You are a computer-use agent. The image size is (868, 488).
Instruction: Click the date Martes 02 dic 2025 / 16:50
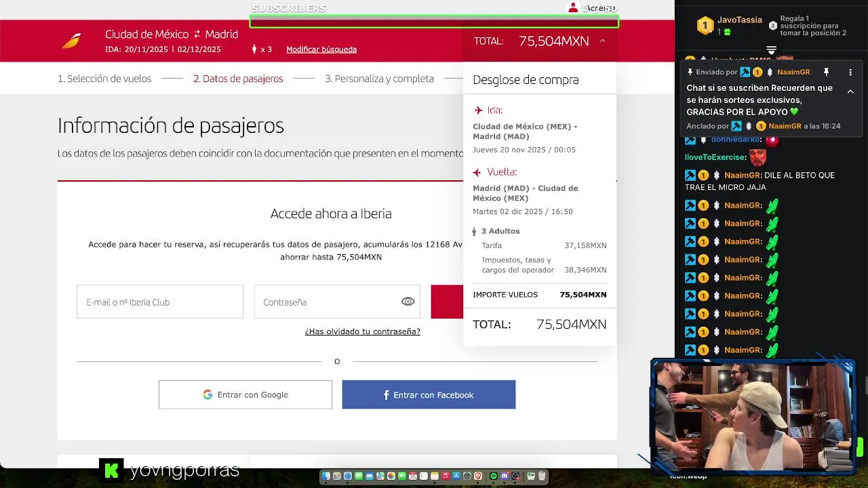tap(523, 211)
